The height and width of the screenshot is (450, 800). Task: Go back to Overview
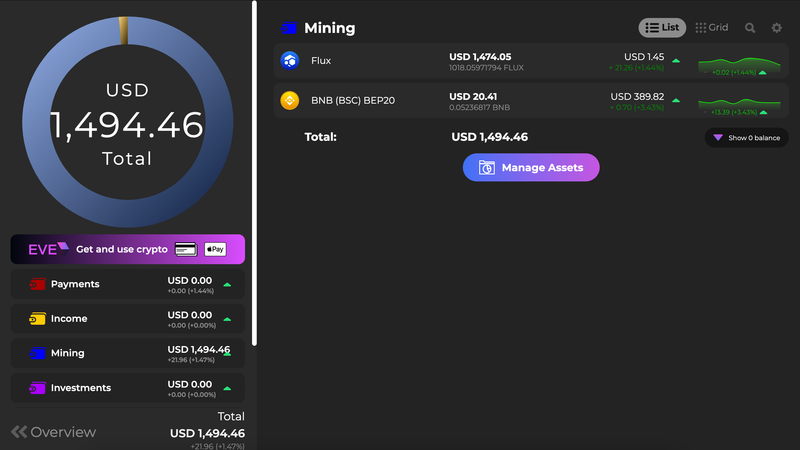54,432
